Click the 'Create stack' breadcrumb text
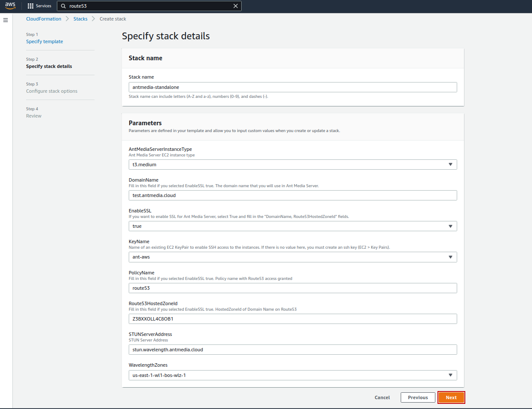The height and width of the screenshot is (409, 532). point(113,19)
